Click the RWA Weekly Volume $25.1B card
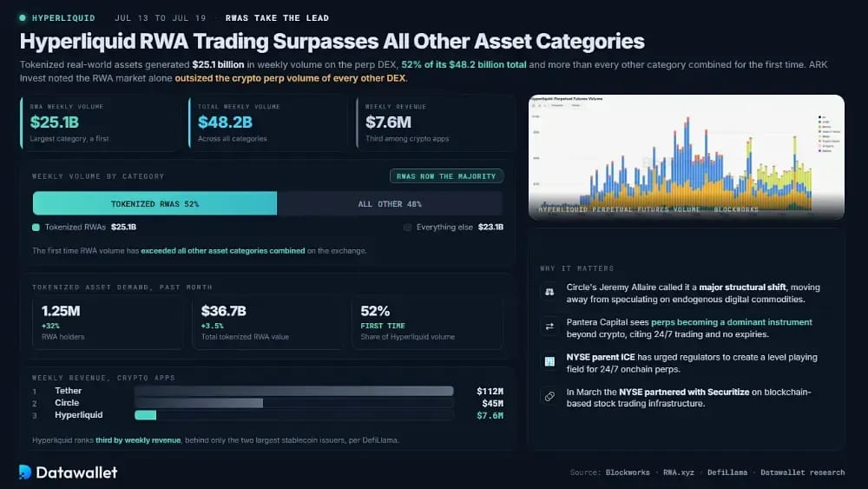This screenshot has width=868, height=489. (100, 122)
